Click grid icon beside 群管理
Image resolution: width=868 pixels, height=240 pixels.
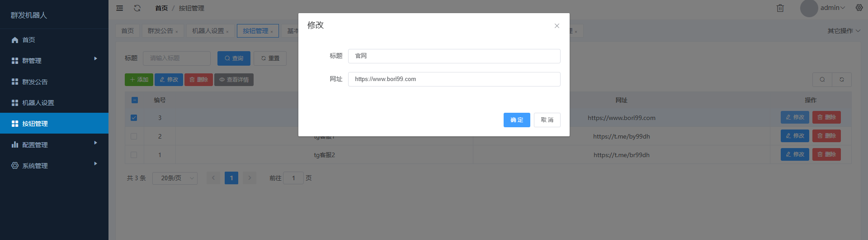point(15,61)
